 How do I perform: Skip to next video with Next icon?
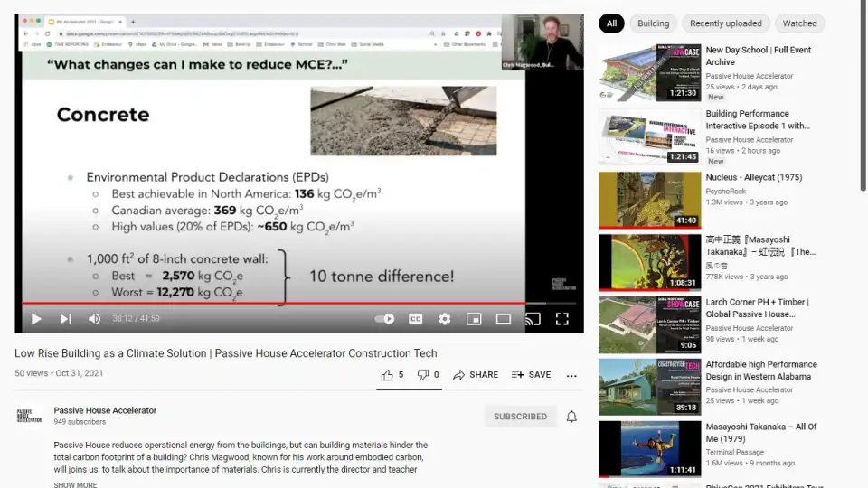(65, 319)
